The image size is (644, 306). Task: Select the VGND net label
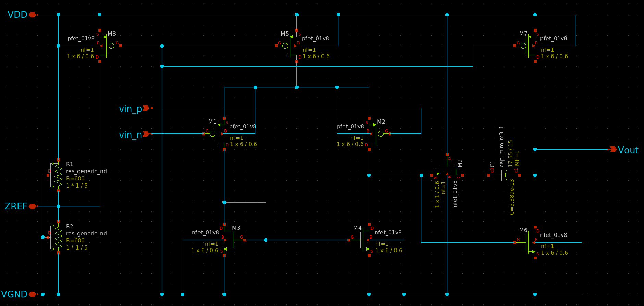[14, 294]
